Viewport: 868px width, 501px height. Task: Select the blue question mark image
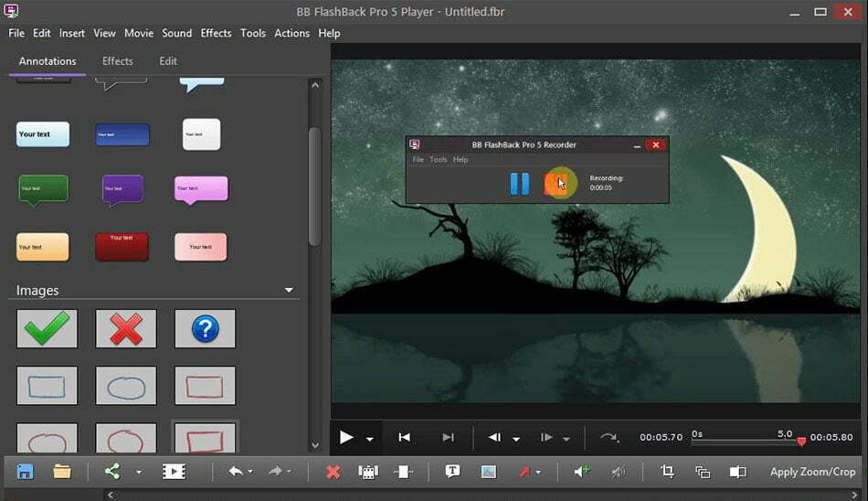[x=205, y=328]
